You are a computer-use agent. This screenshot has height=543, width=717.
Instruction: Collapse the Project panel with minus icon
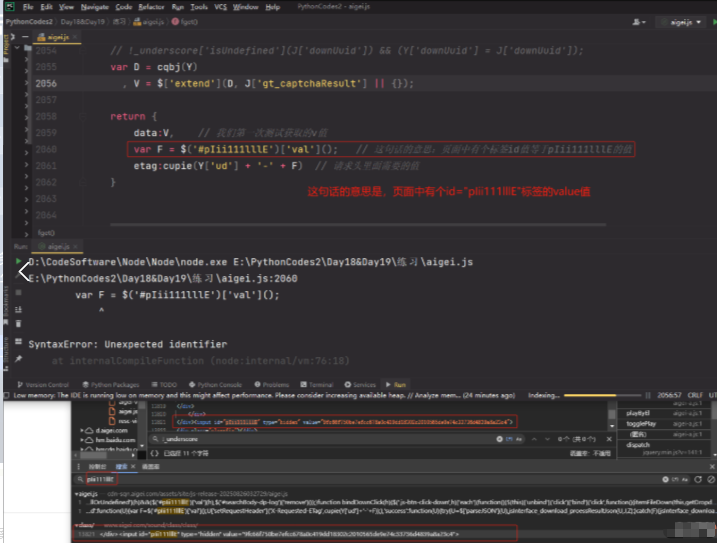[x=25, y=37]
